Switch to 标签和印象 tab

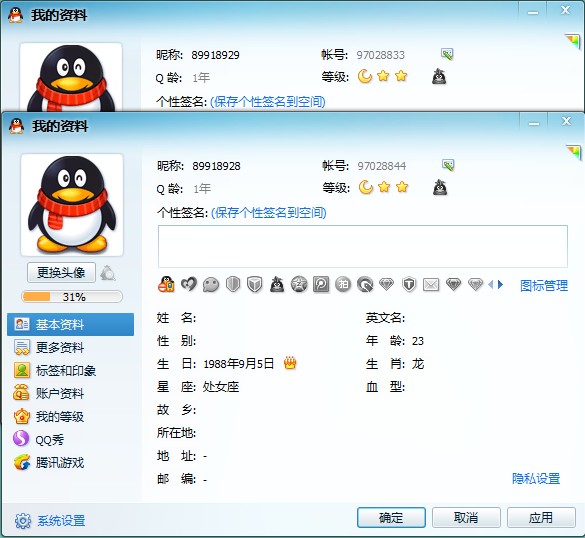click(x=71, y=370)
